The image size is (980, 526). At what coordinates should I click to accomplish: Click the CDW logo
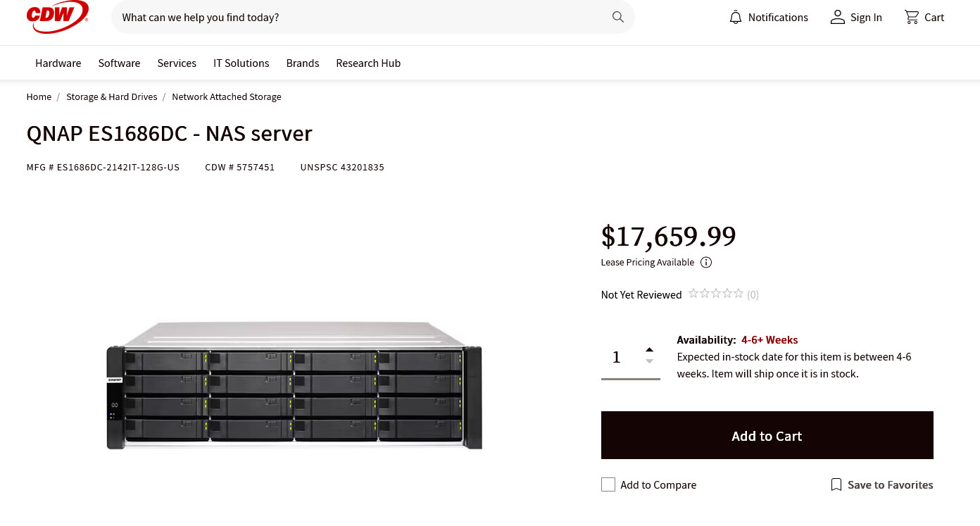[58, 16]
